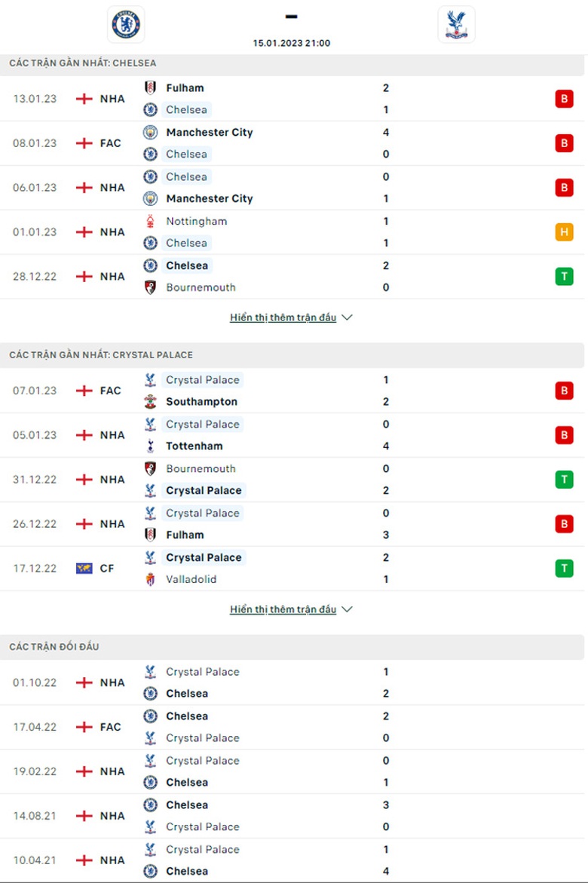This screenshot has width=588, height=883.
Task: Click Bournemouth crest in 28.12.22 match
Action: pyautogui.click(x=150, y=287)
